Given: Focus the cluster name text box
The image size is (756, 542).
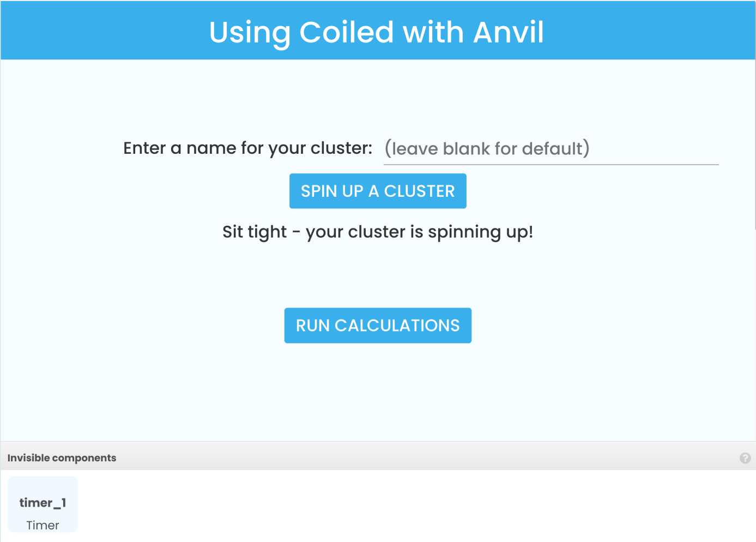Looking at the screenshot, I should tap(551, 149).
